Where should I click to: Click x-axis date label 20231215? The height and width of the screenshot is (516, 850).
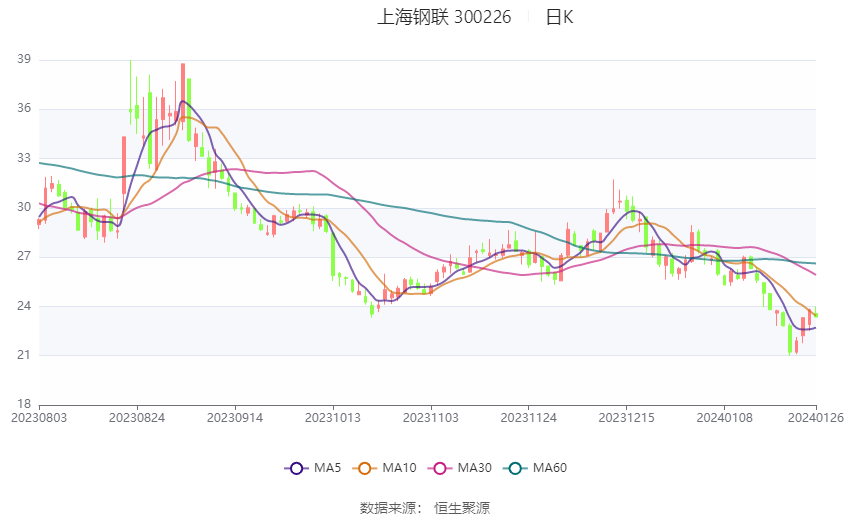click(627, 418)
